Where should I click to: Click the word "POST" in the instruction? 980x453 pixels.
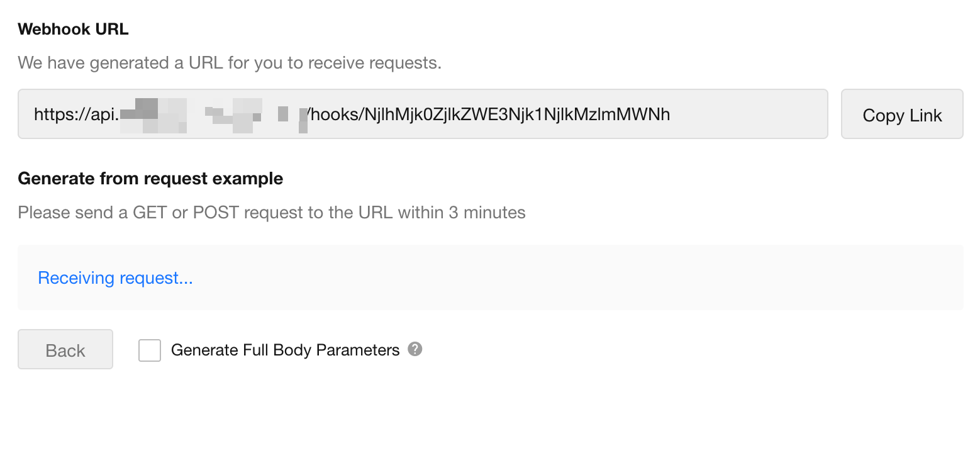pos(216,213)
